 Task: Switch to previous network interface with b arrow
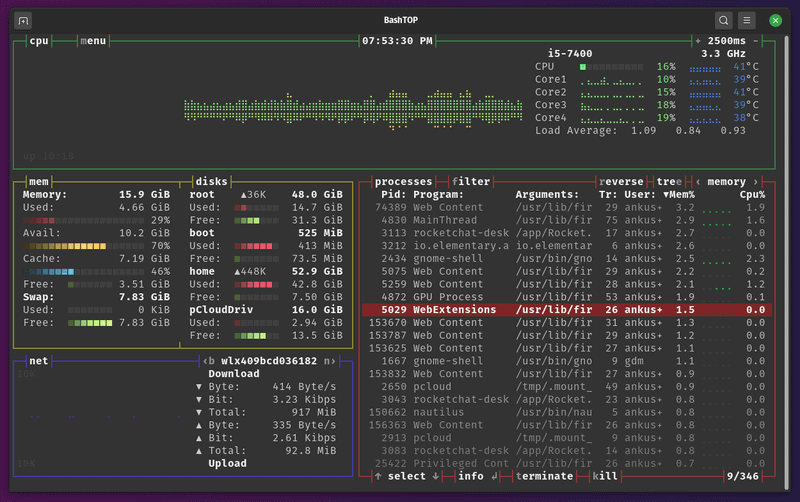tap(208, 361)
